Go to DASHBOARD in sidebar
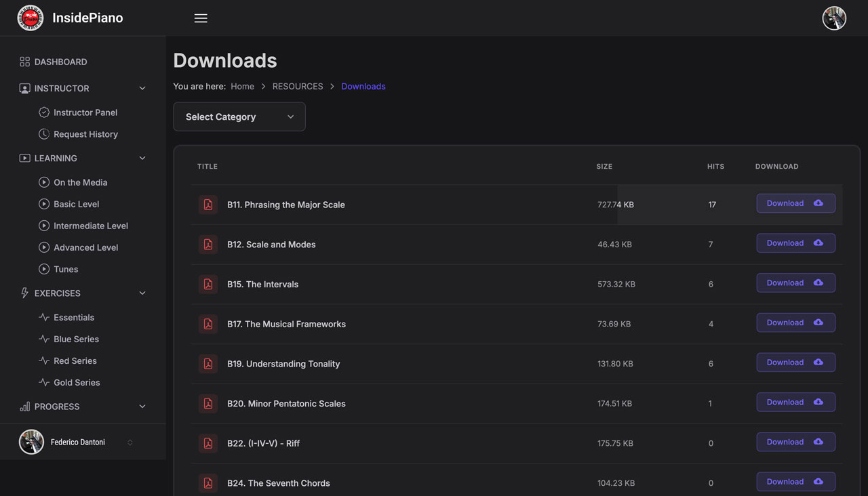 [60, 62]
